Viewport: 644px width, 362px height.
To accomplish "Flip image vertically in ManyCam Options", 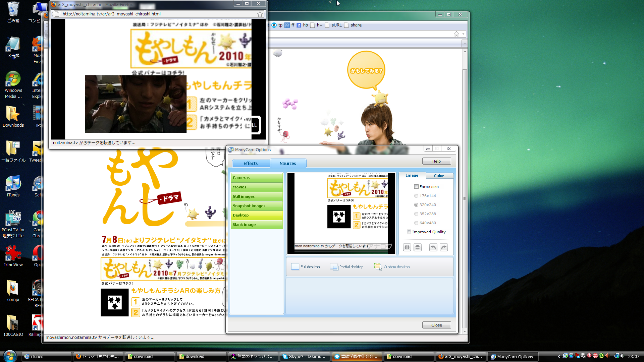I will point(418,247).
